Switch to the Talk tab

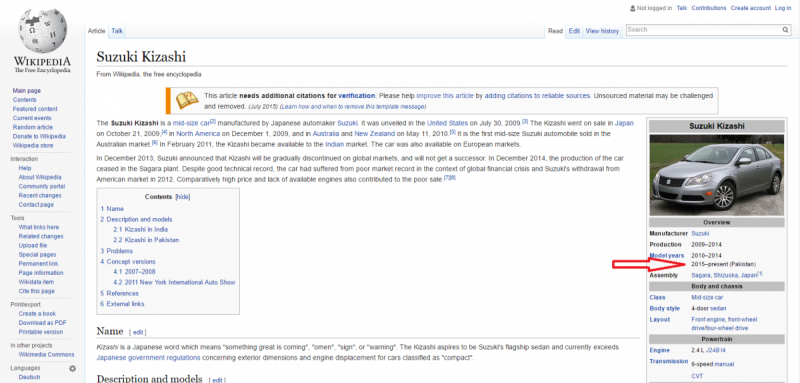117,31
